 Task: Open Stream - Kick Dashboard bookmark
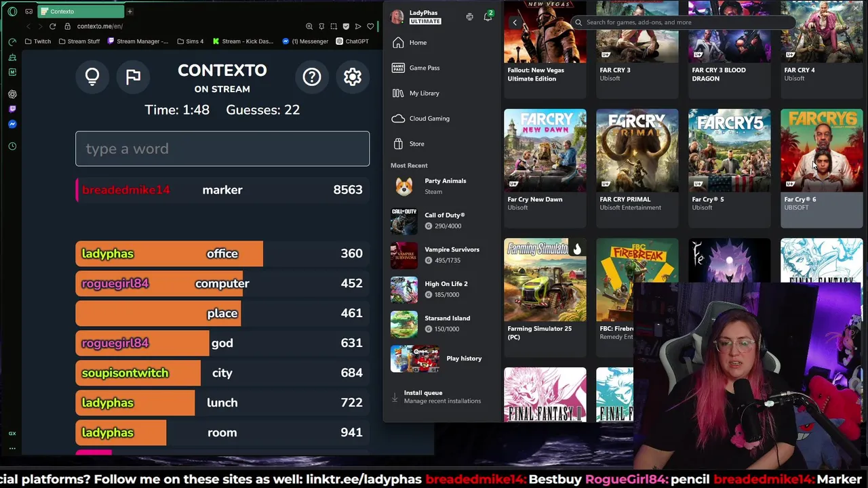243,41
